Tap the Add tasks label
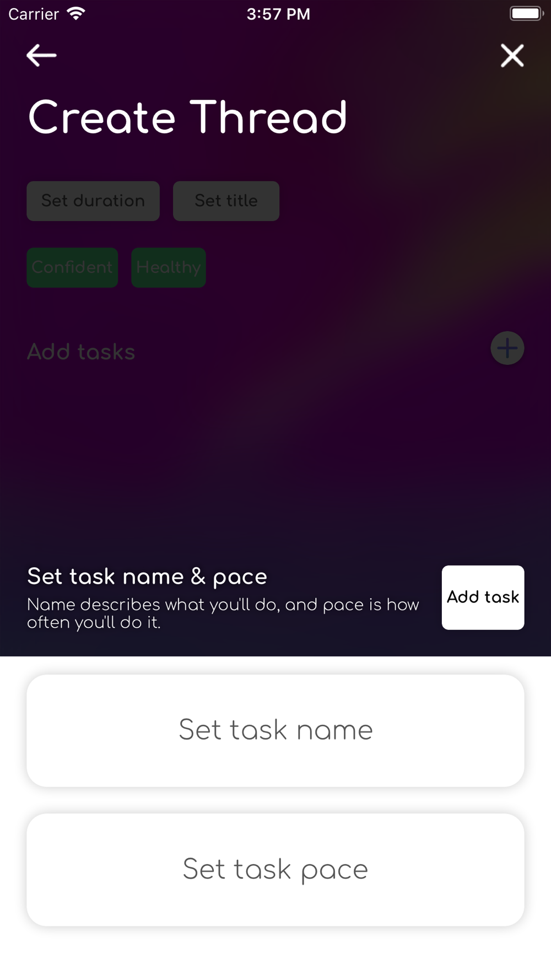Screen dimensions: 551x980 (81, 352)
